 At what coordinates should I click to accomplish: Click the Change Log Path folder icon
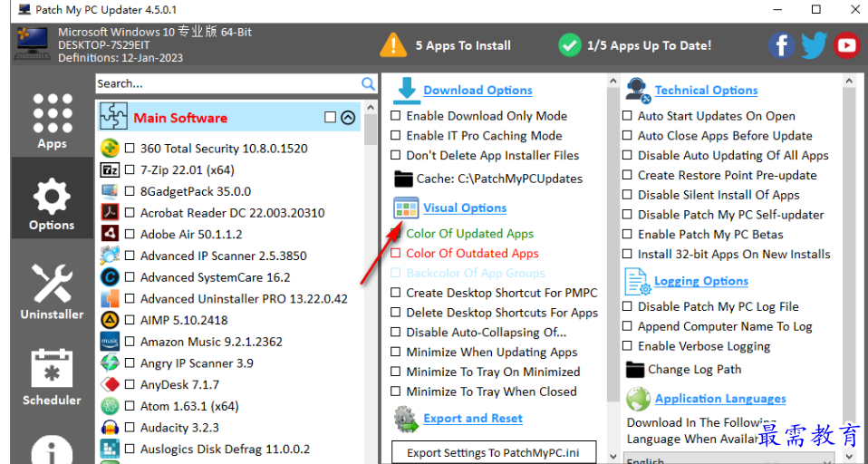tap(635, 370)
